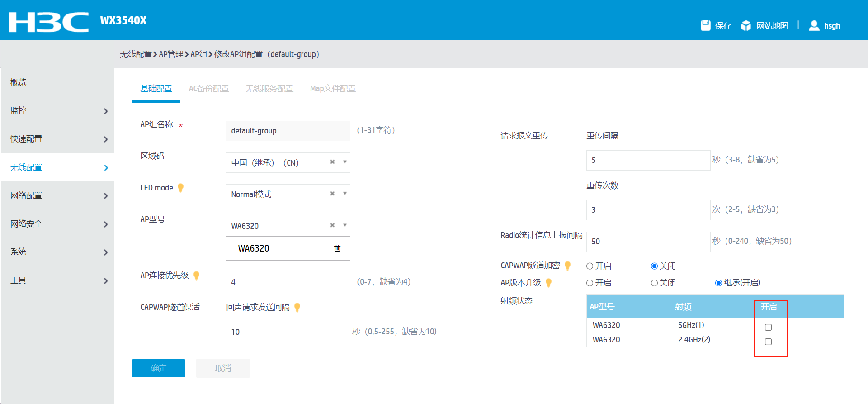Enable the WA6320 2.4GHz(2) radio checkbox
The height and width of the screenshot is (404, 868).
pos(768,342)
